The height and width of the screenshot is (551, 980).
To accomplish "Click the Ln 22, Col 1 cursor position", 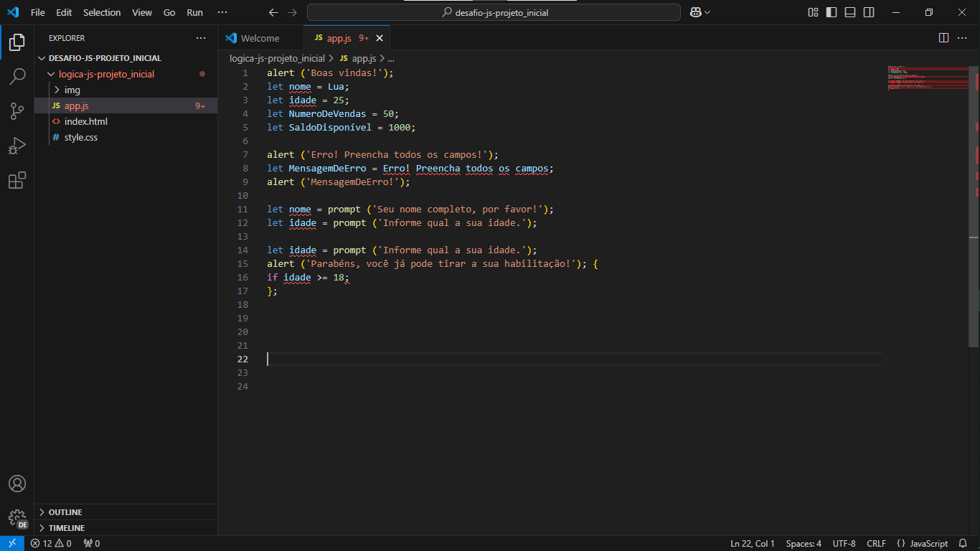I will pyautogui.click(x=753, y=543).
